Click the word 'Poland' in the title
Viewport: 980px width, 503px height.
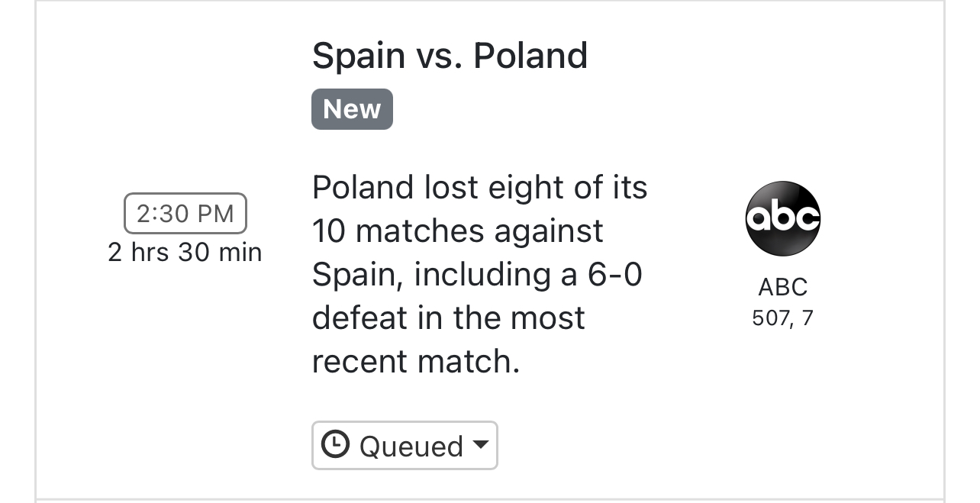coord(530,56)
